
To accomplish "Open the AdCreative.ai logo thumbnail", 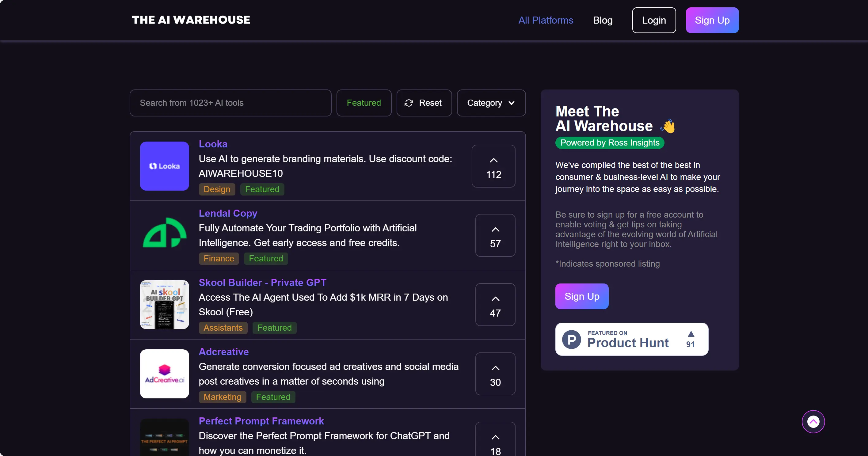I will tap(164, 374).
